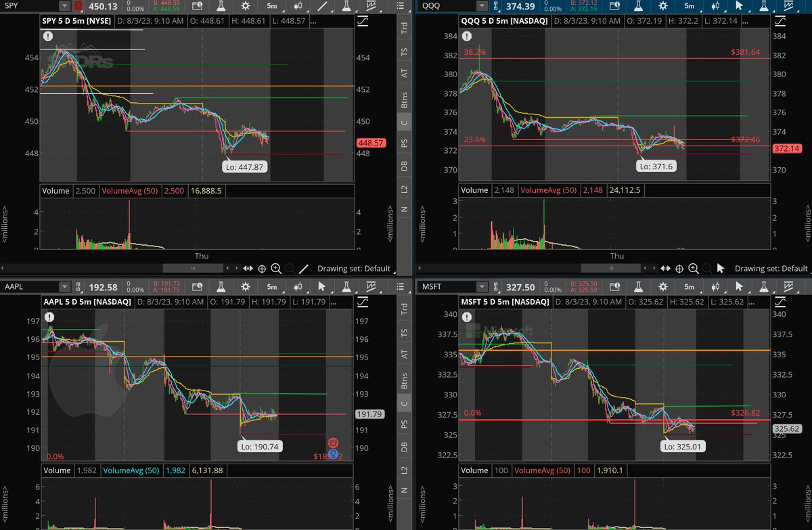Click the alert exclamation icon on SPY chart
812x530 pixels.
(x=49, y=37)
